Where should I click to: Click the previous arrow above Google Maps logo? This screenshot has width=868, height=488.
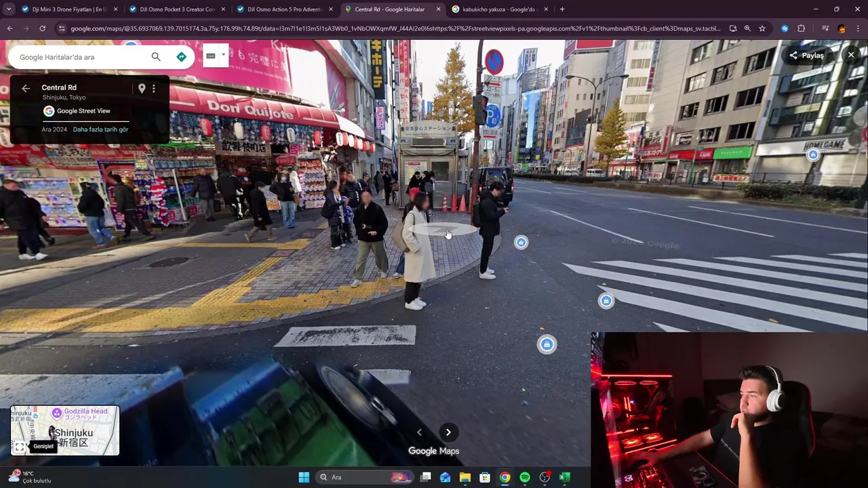pyautogui.click(x=419, y=432)
